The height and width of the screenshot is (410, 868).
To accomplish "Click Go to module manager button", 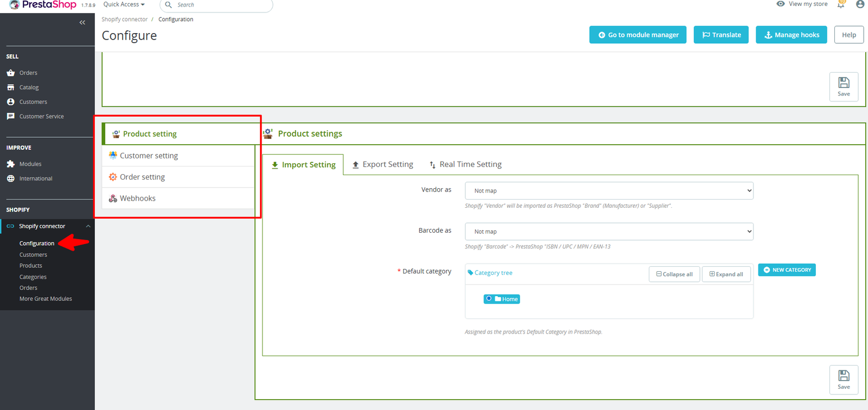I will click(638, 35).
